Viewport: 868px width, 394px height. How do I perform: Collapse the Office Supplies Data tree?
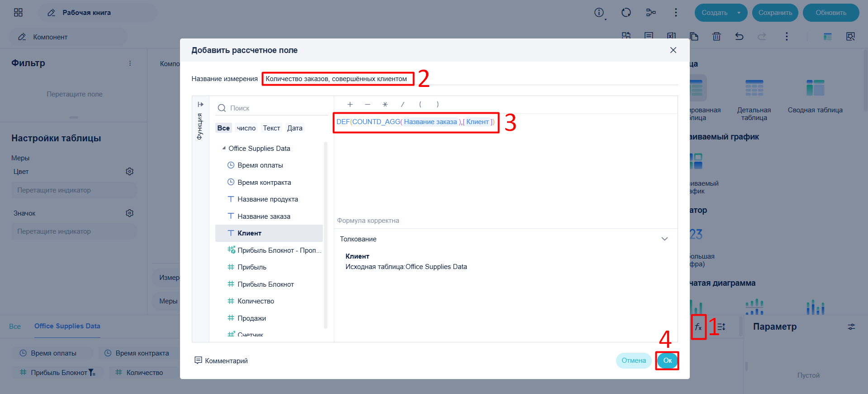tap(224, 148)
